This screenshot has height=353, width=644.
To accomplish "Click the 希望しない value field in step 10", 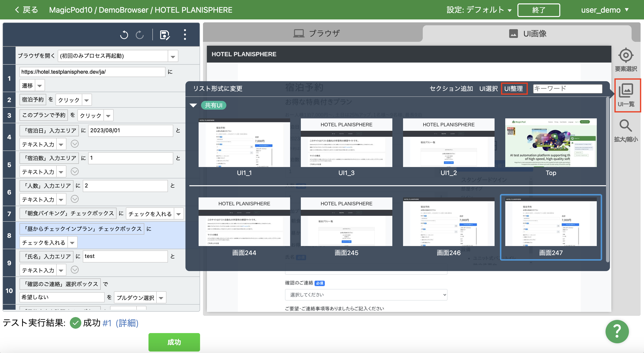I will 62,297.
